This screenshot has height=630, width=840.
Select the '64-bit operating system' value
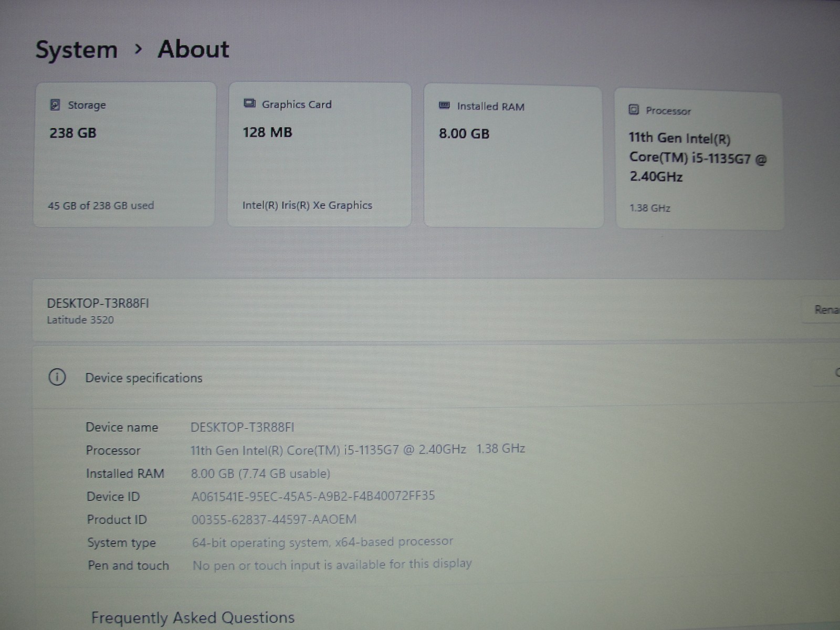[322, 542]
